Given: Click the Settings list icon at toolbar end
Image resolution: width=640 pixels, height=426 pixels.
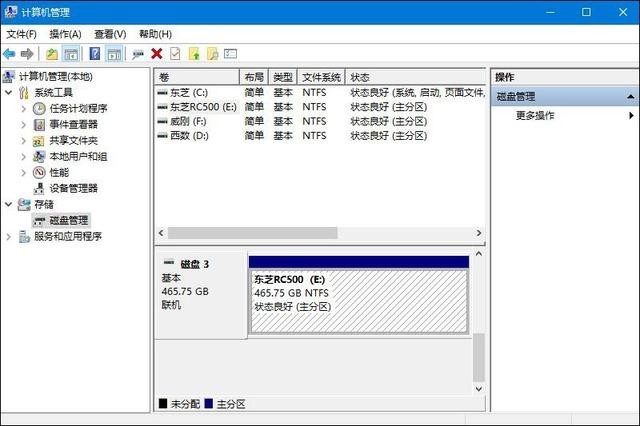Looking at the screenshot, I should (230, 53).
